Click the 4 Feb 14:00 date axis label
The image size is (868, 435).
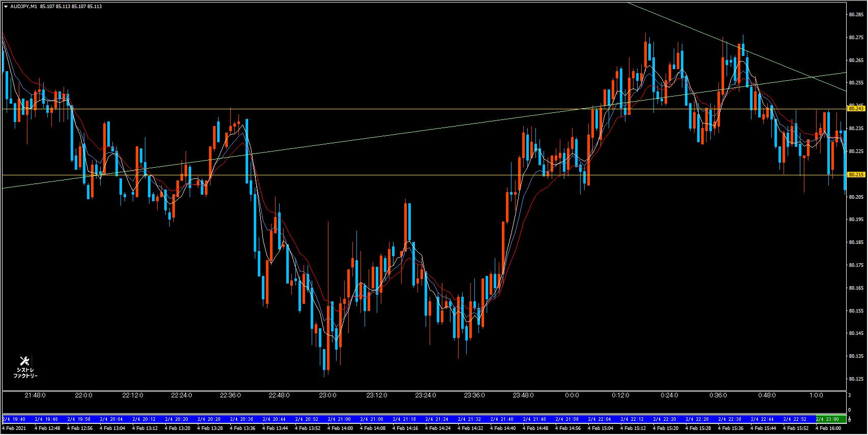coord(340,428)
